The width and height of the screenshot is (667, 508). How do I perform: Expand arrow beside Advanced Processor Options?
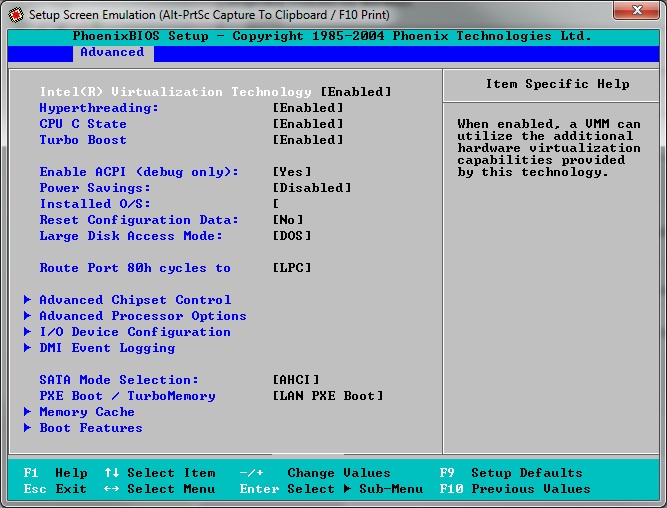[x=27, y=316]
